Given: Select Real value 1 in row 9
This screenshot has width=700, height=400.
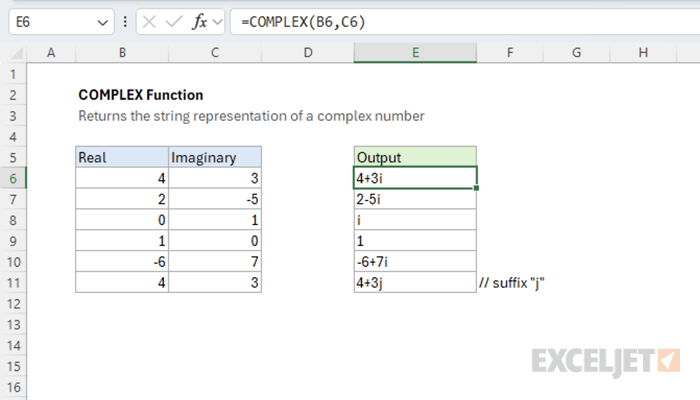Looking at the screenshot, I should click(122, 241).
